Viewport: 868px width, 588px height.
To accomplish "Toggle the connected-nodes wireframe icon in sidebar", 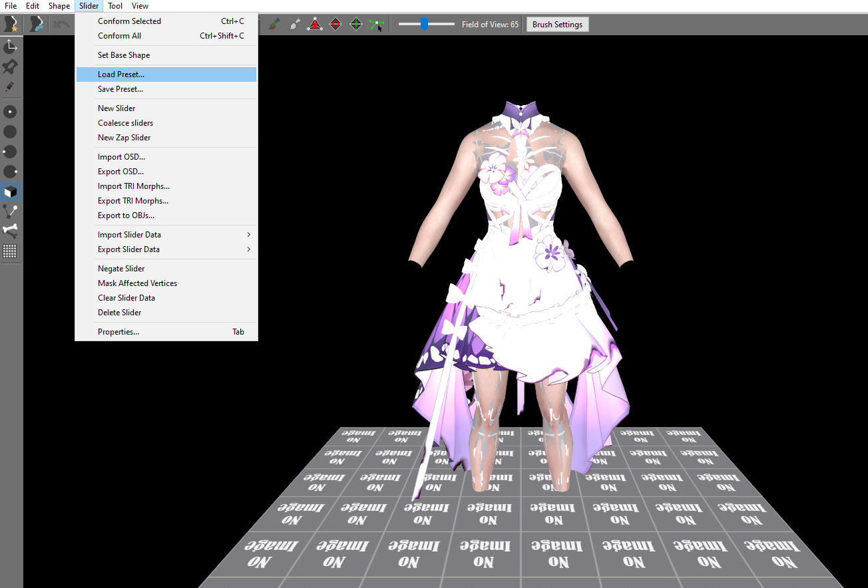I will click(10, 212).
